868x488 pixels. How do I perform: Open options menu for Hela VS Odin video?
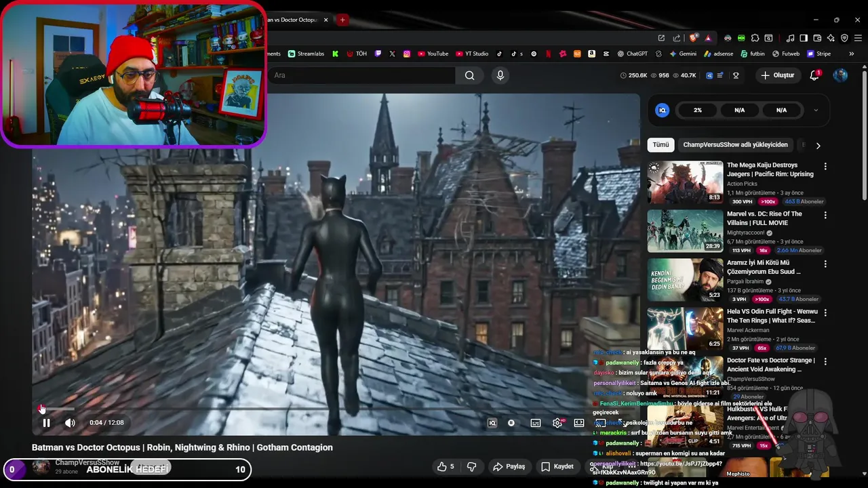[x=825, y=312]
